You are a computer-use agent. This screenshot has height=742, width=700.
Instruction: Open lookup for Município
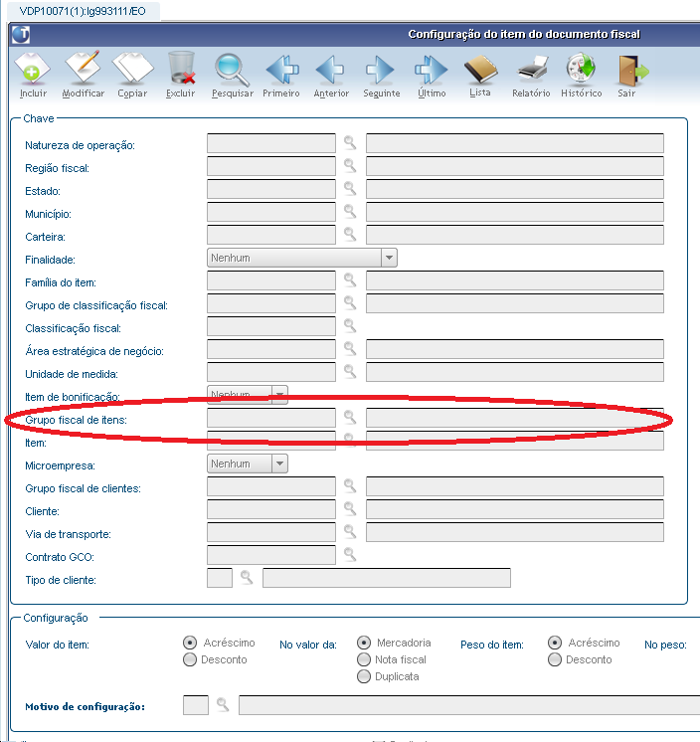[350, 211]
